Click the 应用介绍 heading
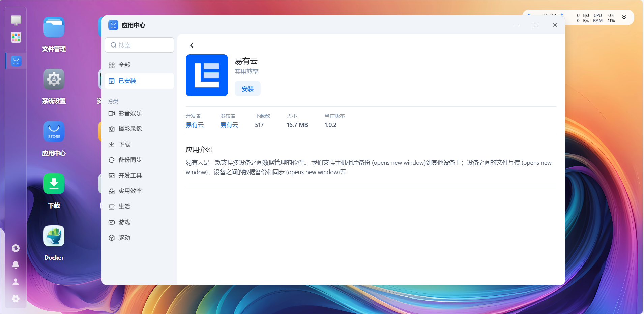Image resolution: width=644 pixels, height=314 pixels. [x=199, y=150]
